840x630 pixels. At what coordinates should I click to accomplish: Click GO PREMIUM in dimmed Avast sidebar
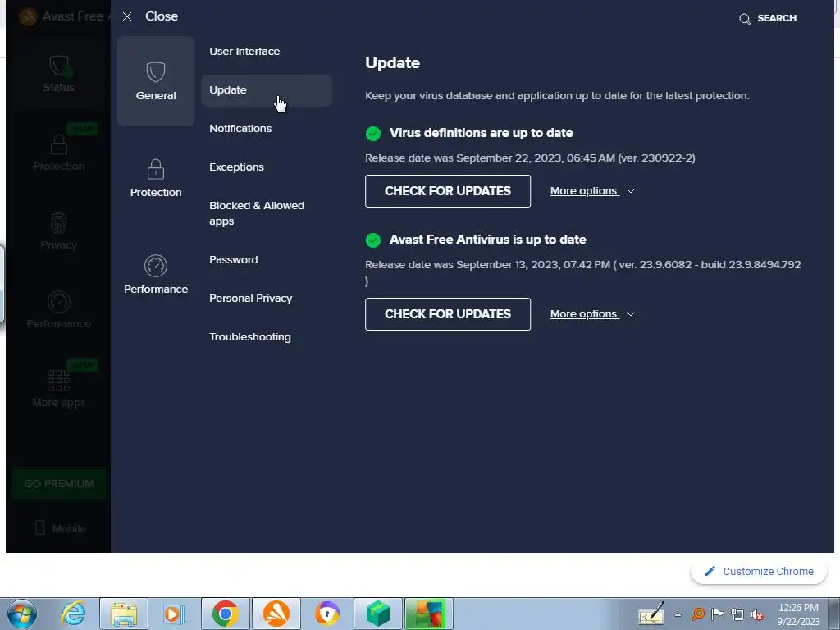59,484
